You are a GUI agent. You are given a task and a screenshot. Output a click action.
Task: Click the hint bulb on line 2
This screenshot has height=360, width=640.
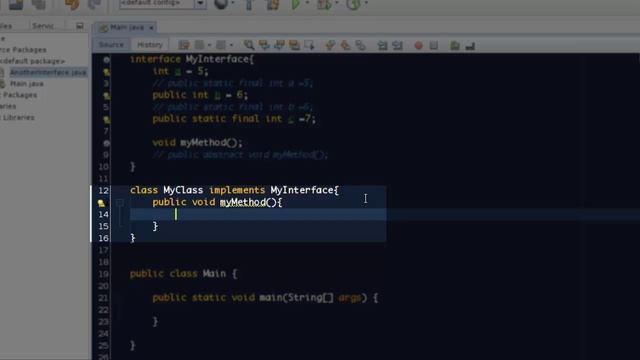(x=106, y=72)
